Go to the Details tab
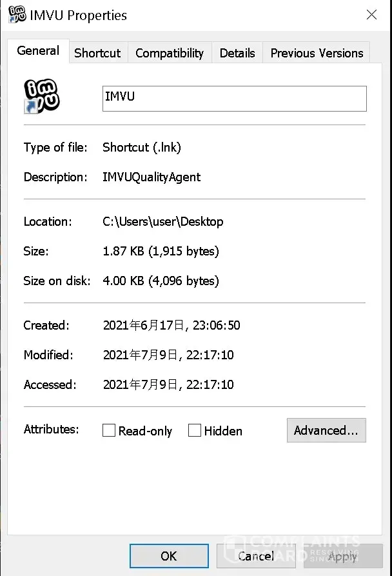 point(237,53)
